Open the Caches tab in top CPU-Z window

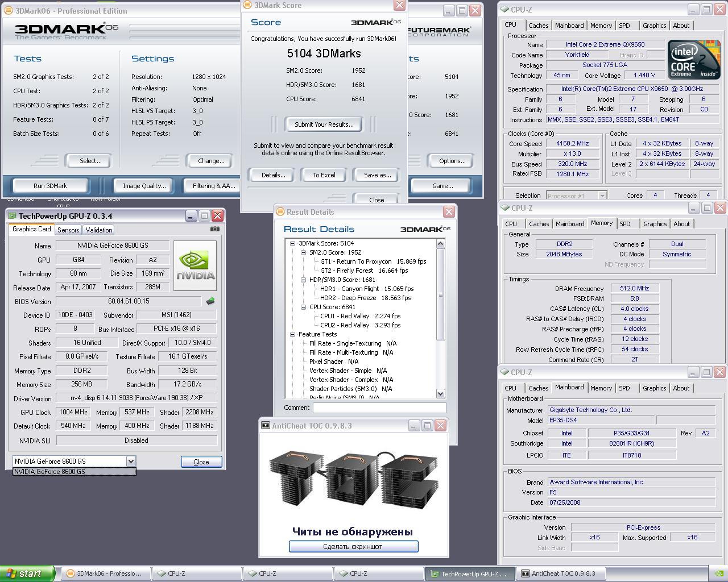pyautogui.click(x=539, y=26)
